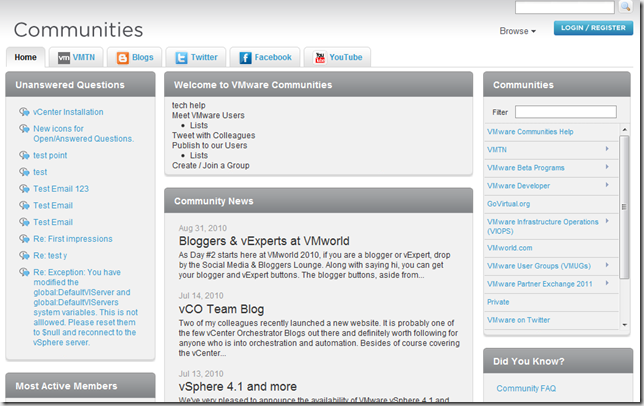Click the YouTube logo icon
This screenshot has height=406, width=644.
(320, 57)
